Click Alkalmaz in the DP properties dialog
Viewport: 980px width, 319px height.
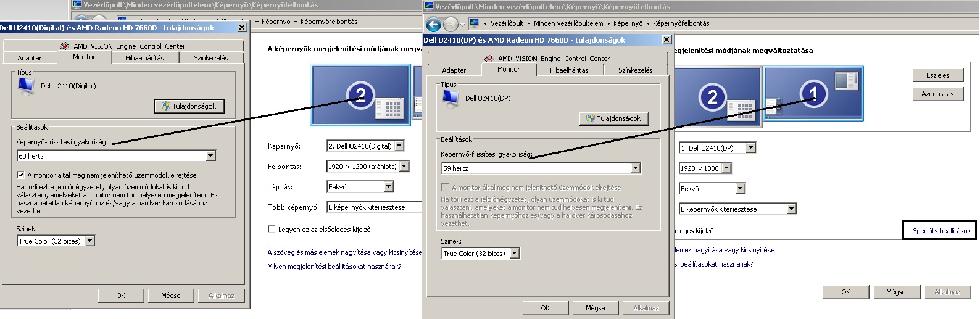[x=646, y=308]
